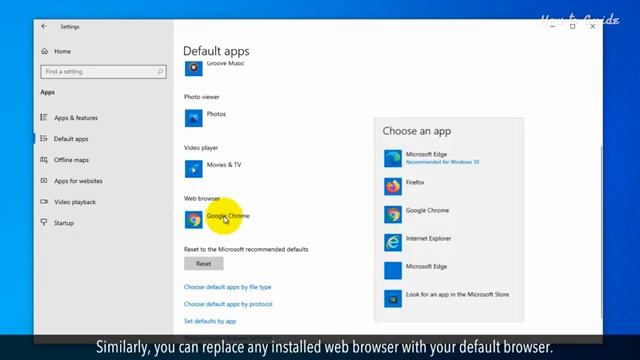
Task: Click the Video playback camera icon
Action: pyautogui.click(x=44, y=202)
